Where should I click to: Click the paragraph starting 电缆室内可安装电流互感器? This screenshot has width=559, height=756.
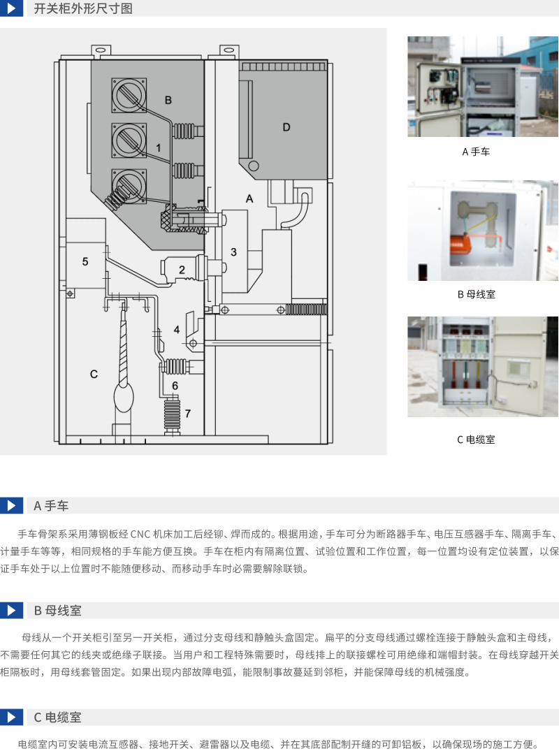coord(278,744)
